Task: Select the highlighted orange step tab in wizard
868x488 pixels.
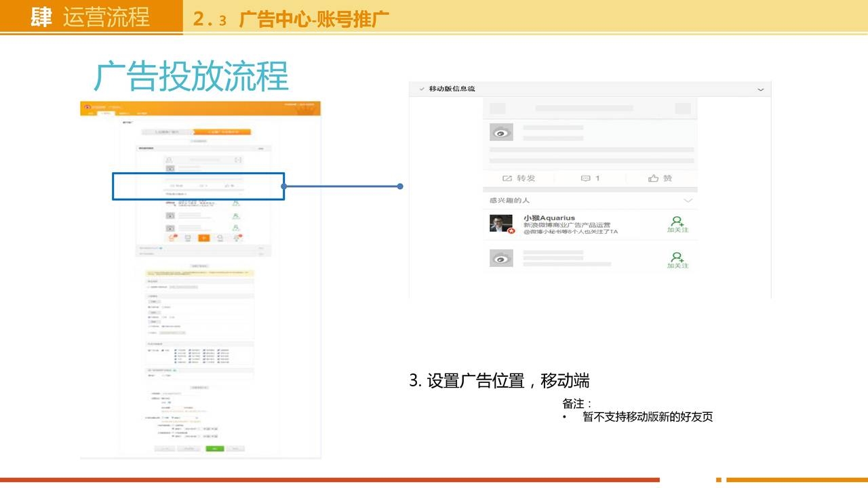Action: point(222,132)
